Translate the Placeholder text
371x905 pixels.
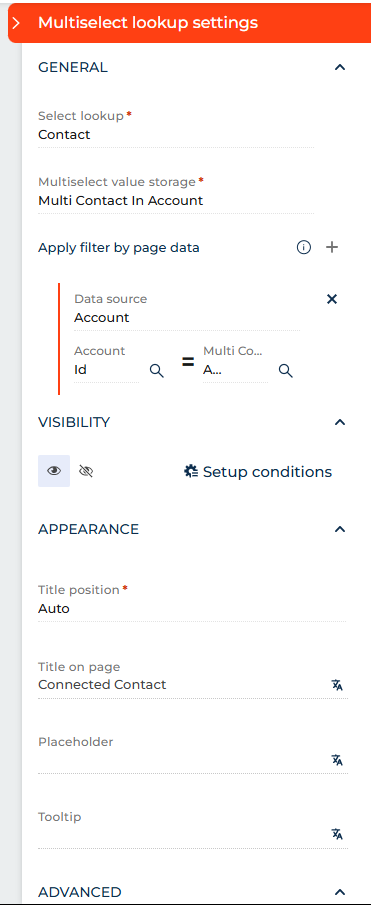338,760
